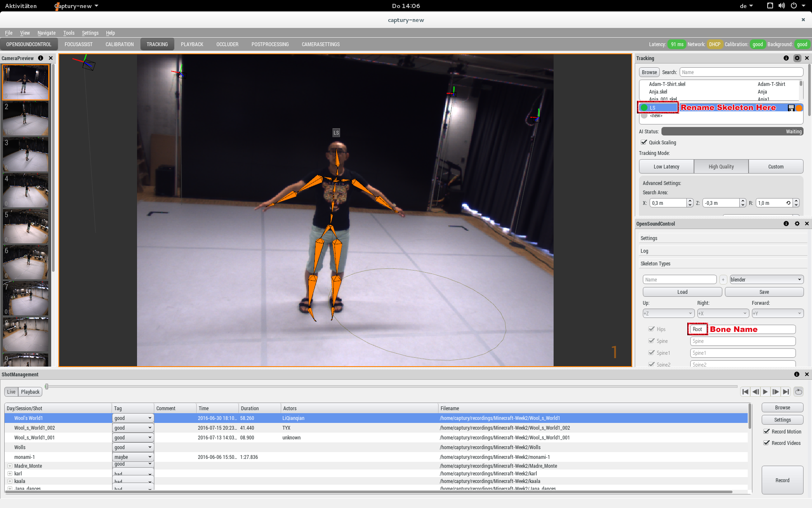The image size is (812, 508).
Task: Jump to first frame in playback controls
Action: (x=745, y=392)
